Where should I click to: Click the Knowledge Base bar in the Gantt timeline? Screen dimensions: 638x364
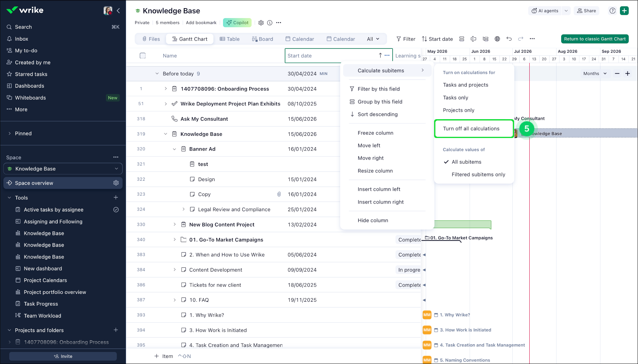(575, 133)
